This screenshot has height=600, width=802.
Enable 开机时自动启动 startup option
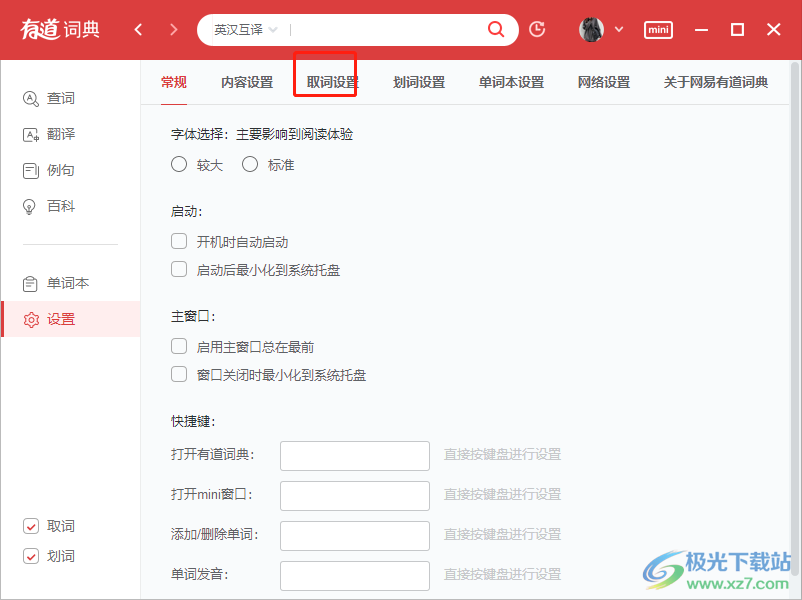[178, 241]
